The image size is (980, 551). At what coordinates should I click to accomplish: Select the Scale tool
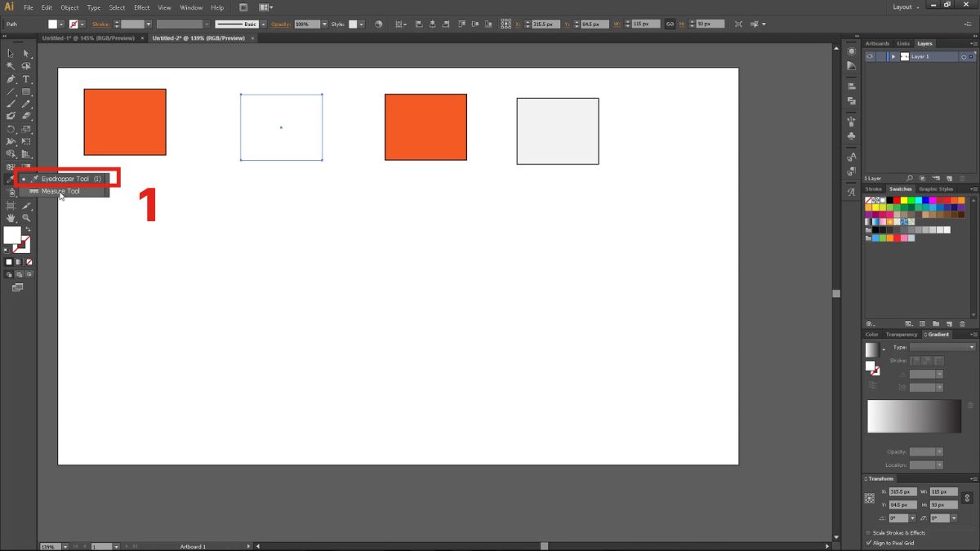click(26, 129)
